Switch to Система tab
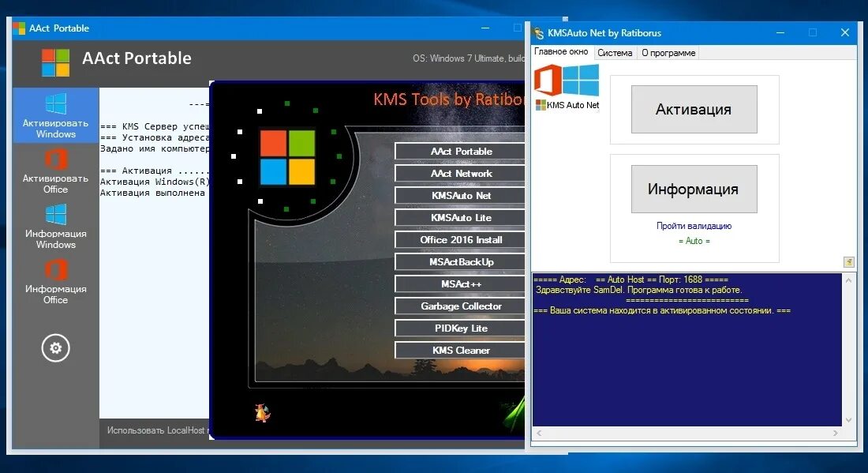The image size is (868, 473). tap(615, 53)
